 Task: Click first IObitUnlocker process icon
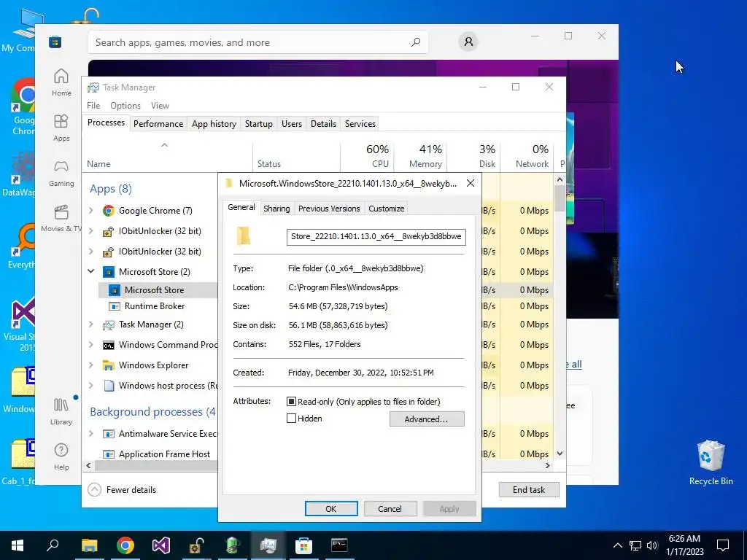pos(109,231)
